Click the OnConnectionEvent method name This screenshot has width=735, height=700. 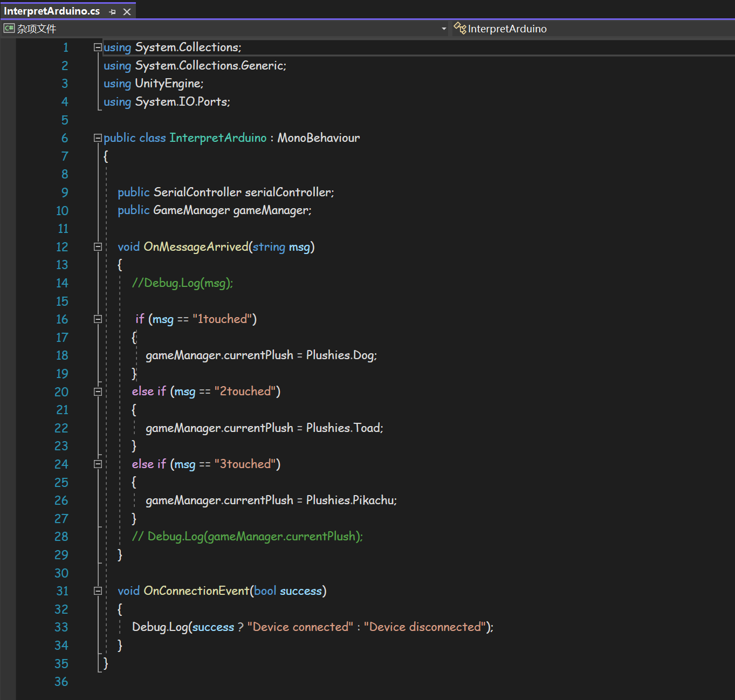[x=196, y=591]
